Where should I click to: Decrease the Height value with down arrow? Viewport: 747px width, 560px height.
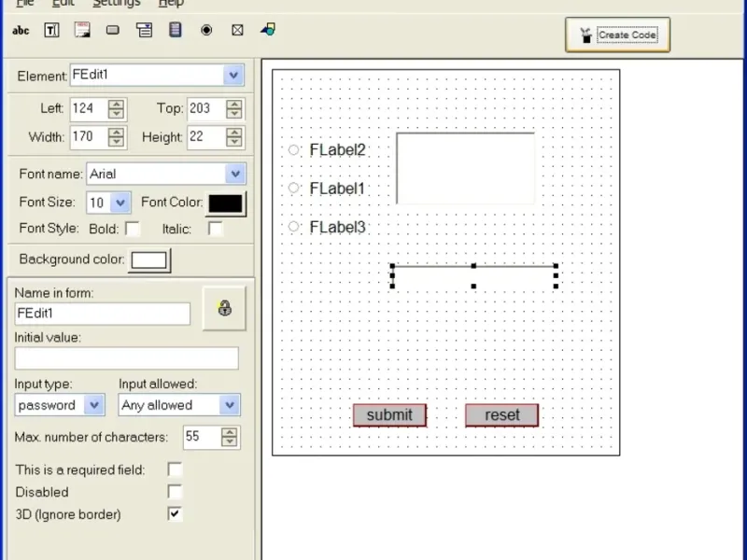click(234, 142)
